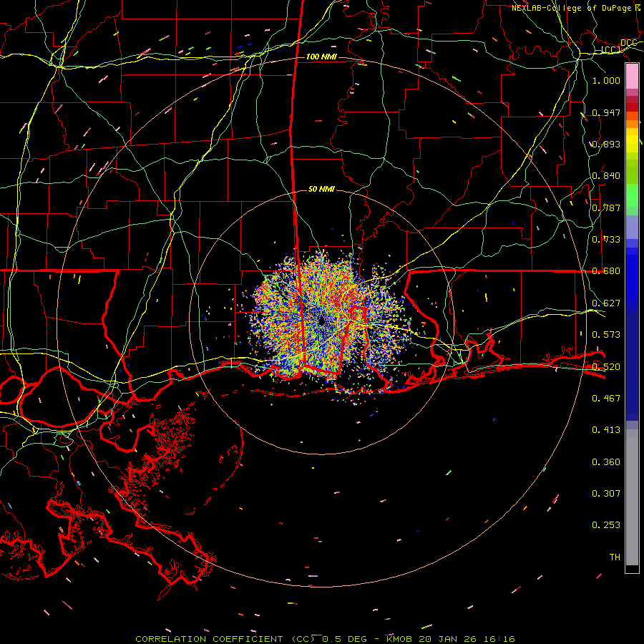Click the black radar site center dot

(321, 321)
